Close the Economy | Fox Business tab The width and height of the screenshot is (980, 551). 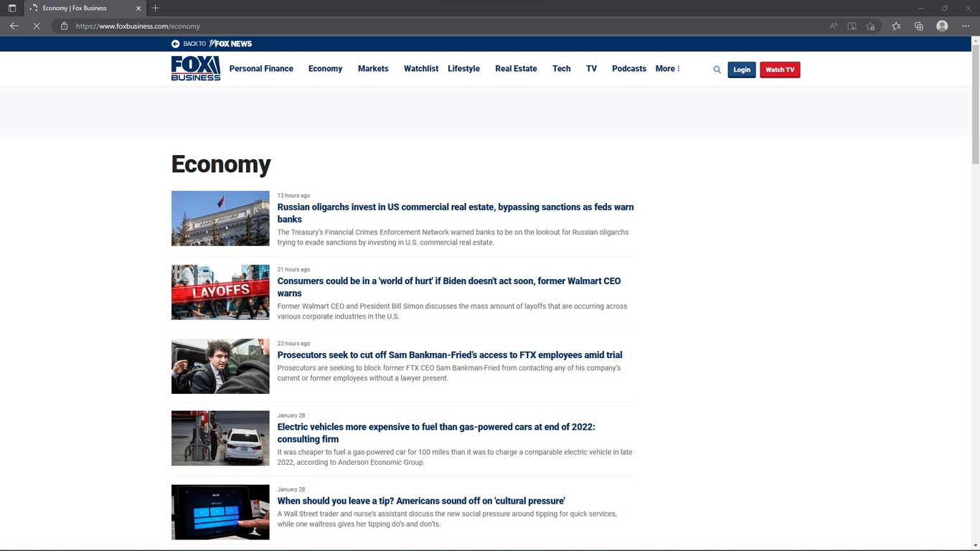click(x=138, y=8)
